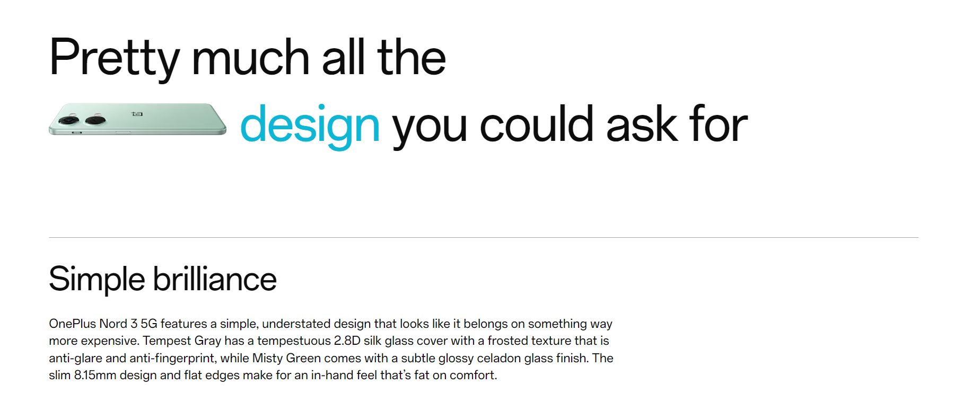Click the words "Misty Green" in the description

pos(286,358)
